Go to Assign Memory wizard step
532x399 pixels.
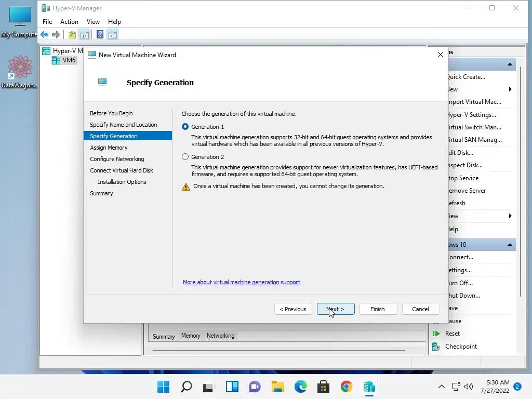pyautogui.click(x=109, y=148)
